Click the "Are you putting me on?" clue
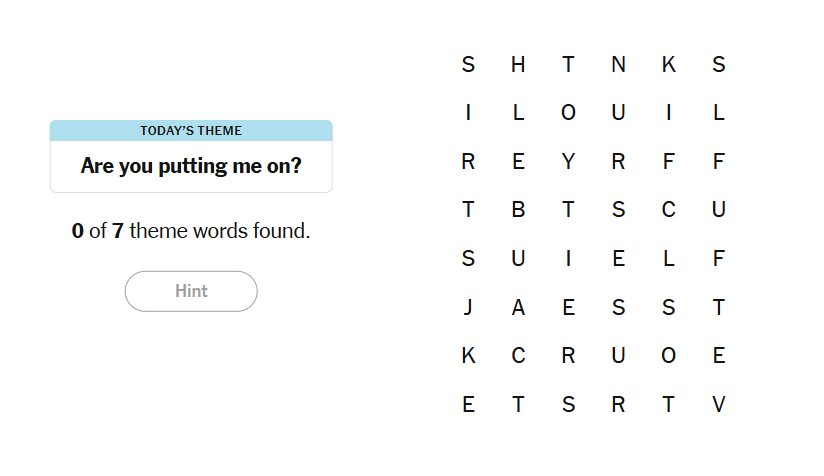Image resolution: width=824 pixels, height=476 pixels. (x=191, y=166)
